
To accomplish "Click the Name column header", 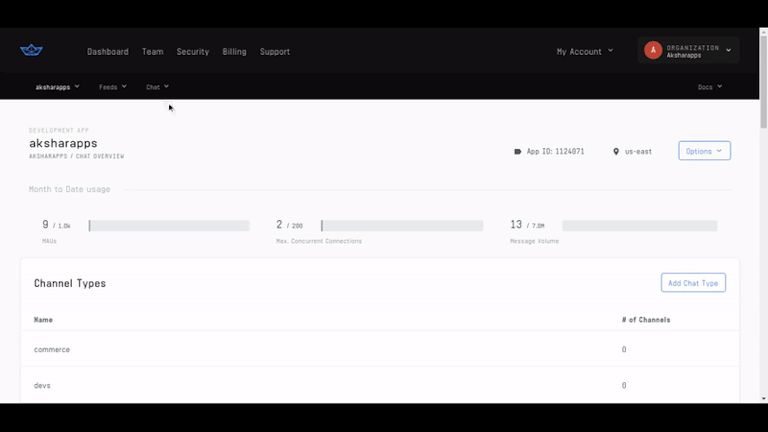I will [43, 320].
